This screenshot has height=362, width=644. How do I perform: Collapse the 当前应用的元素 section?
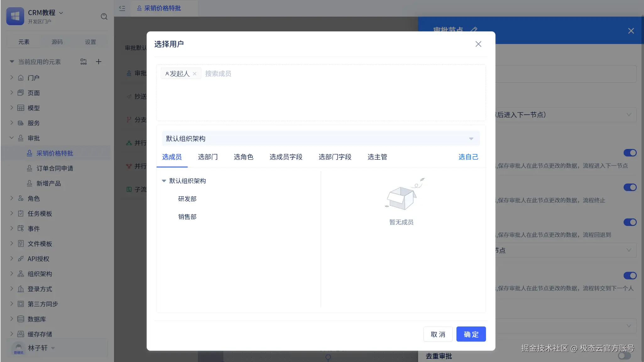coord(12,62)
